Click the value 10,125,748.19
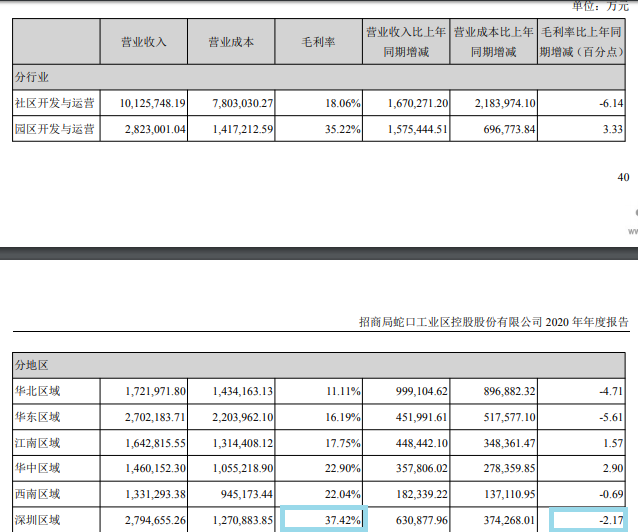Screen dimensions: 638x532 pyautogui.click(x=153, y=103)
